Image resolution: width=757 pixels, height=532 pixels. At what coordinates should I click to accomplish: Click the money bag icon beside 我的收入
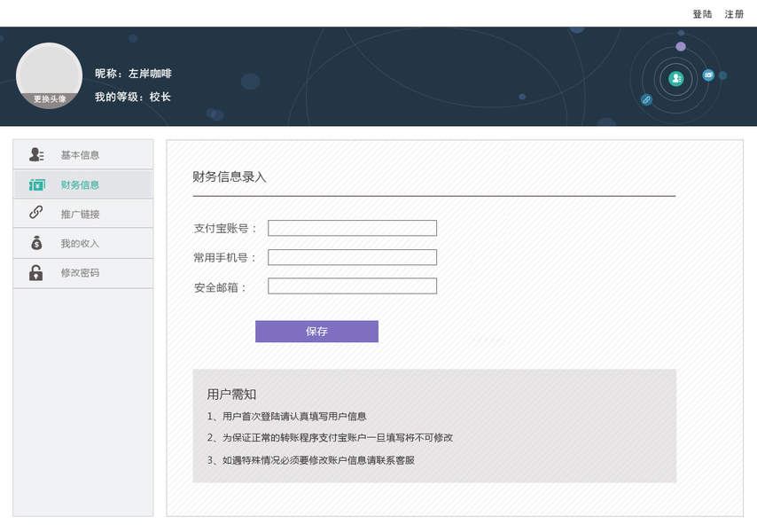(x=36, y=243)
